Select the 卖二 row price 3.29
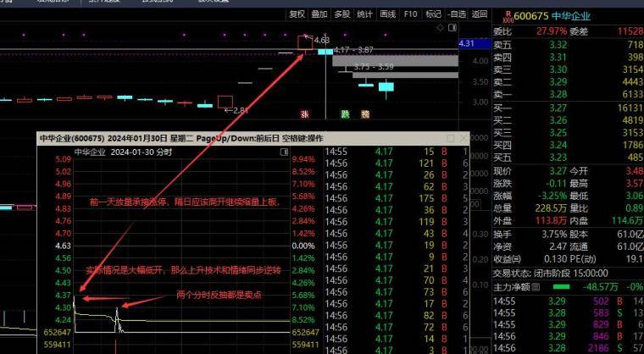 (x=558, y=81)
